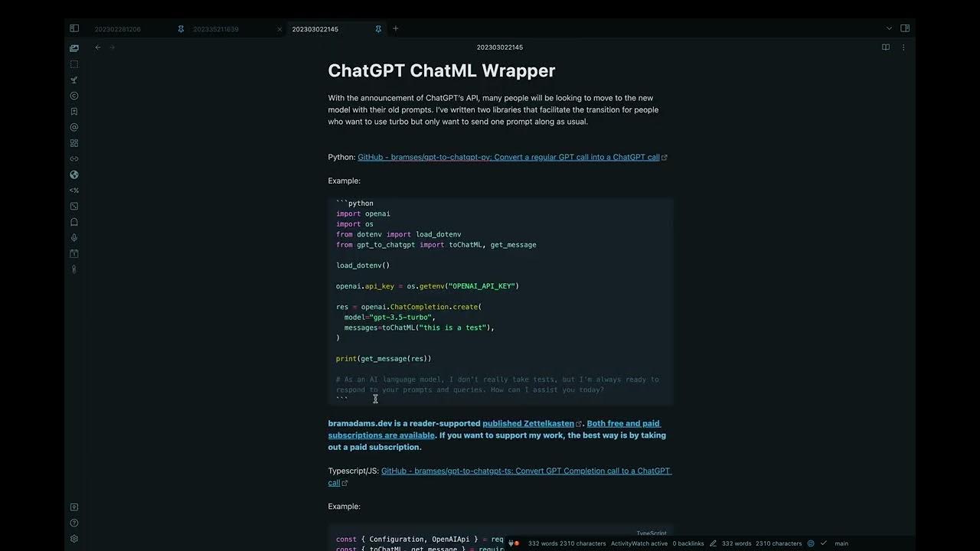Toggle the left sidebar panel
Screen dimensions: 980x551
pos(74,28)
